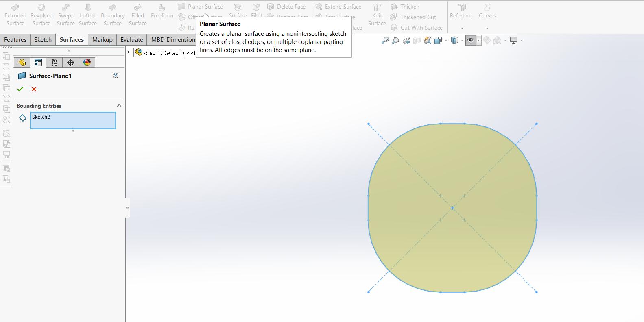Image resolution: width=644 pixels, height=322 pixels.
Task: Expand the diev1 flyout design tree
Action: click(x=129, y=52)
